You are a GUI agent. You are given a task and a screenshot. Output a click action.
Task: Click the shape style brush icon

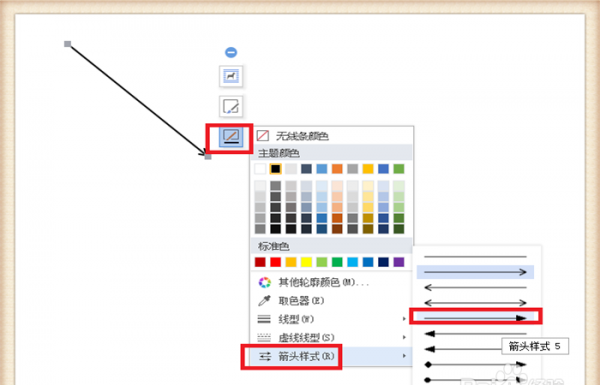point(231,106)
